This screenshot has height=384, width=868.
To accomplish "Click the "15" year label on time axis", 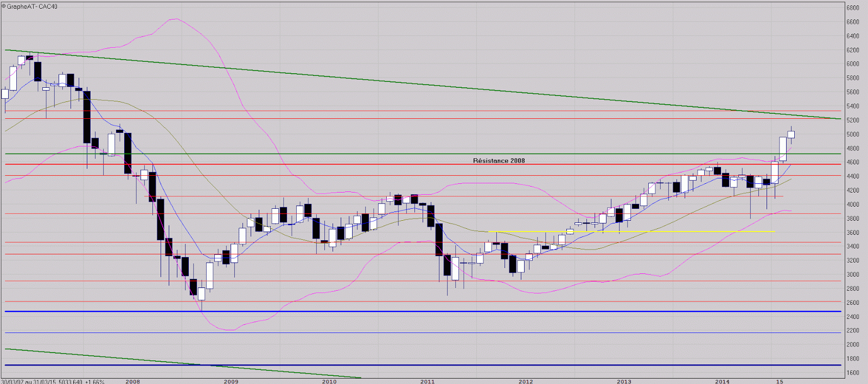I will pos(780,381).
